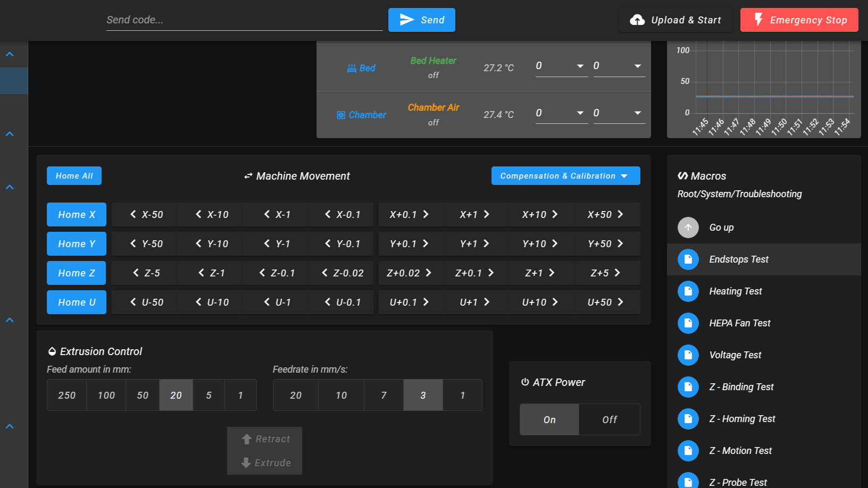Click the Z - Homing Test file icon
The height and width of the screenshot is (488, 868).
(688, 419)
